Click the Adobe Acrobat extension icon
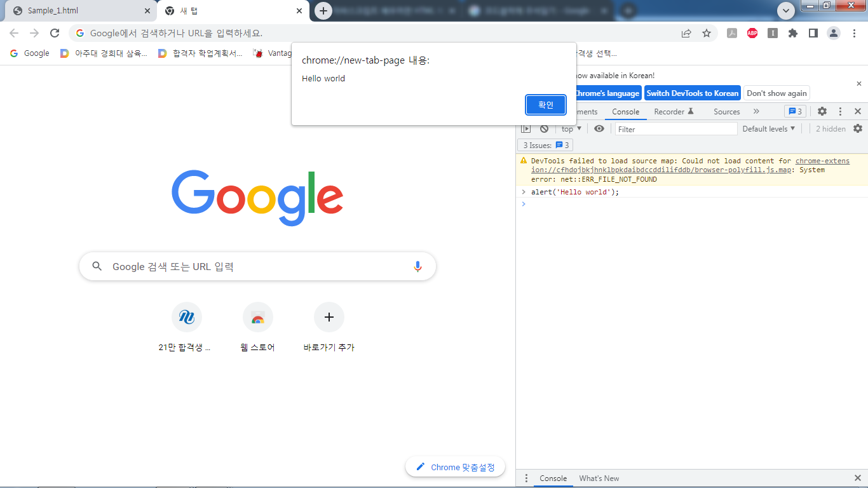The height and width of the screenshot is (488, 868). pyautogui.click(x=731, y=32)
